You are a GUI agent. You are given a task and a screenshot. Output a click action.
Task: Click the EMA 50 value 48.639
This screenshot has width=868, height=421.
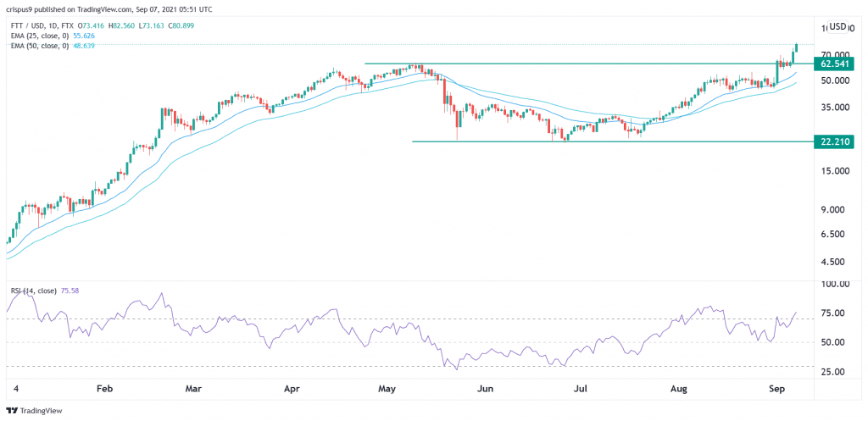pyautogui.click(x=83, y=46)
